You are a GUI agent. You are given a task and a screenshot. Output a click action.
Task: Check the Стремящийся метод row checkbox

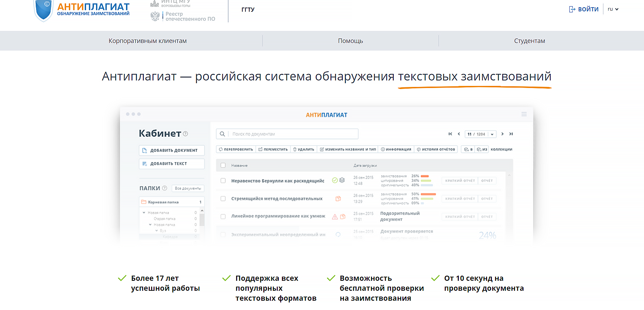pyautogui.click(x=223, y=199)
